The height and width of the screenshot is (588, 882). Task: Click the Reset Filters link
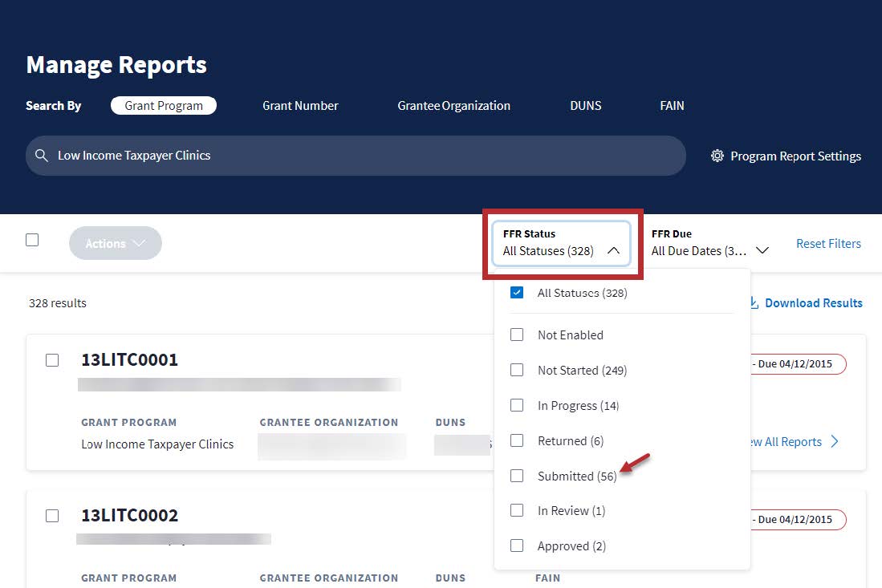click(x=828, y=243)
